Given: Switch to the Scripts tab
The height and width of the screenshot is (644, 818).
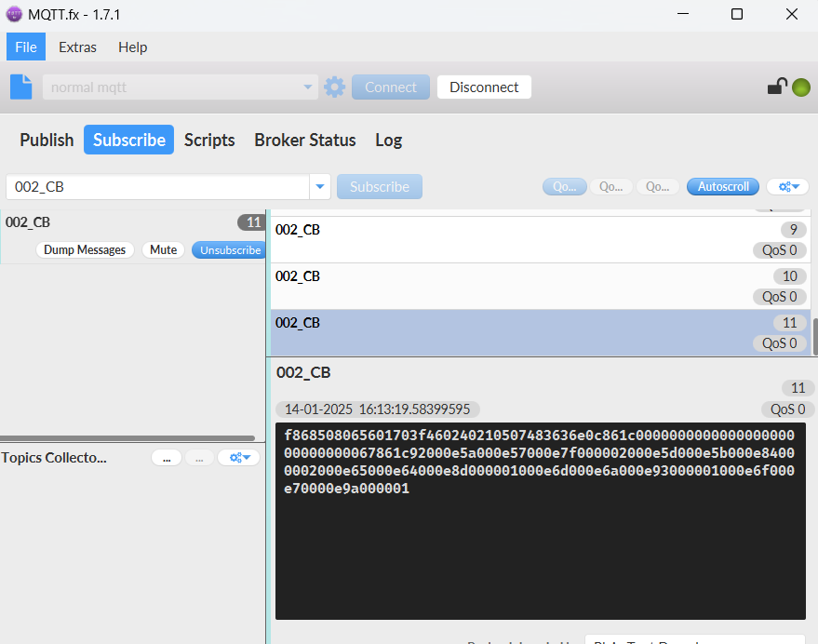Looking at the screenshot, I should (x=209, y=140).
